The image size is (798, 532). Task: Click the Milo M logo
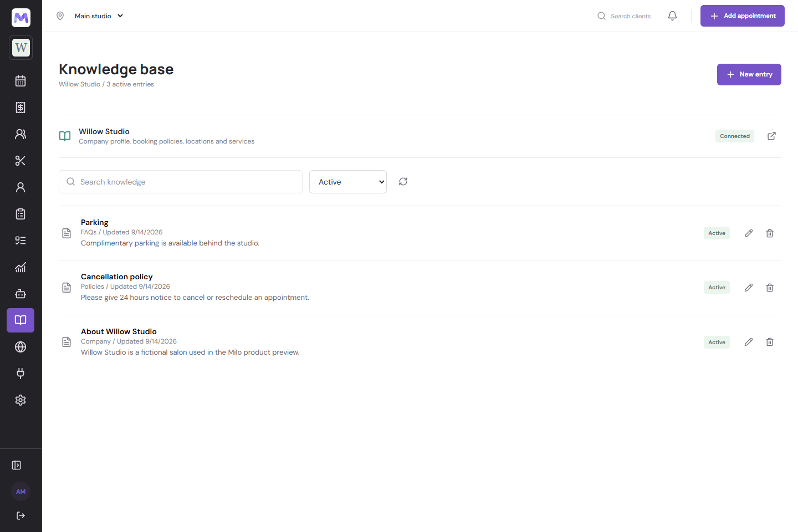click(x=21, y=18)
